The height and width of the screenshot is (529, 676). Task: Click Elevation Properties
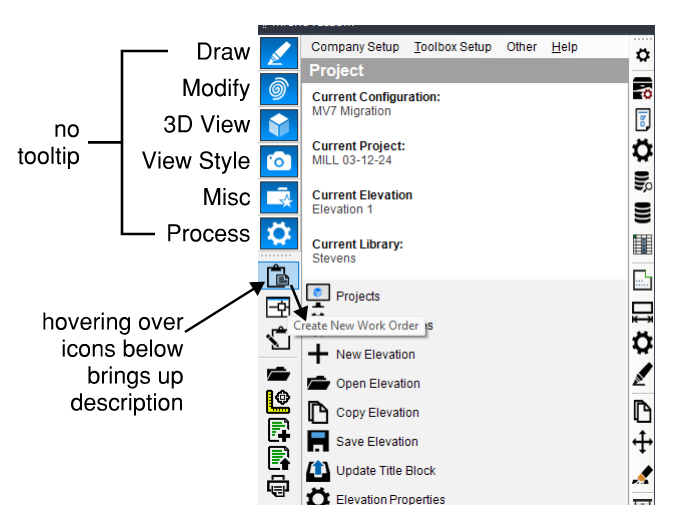tap(376, 498)
